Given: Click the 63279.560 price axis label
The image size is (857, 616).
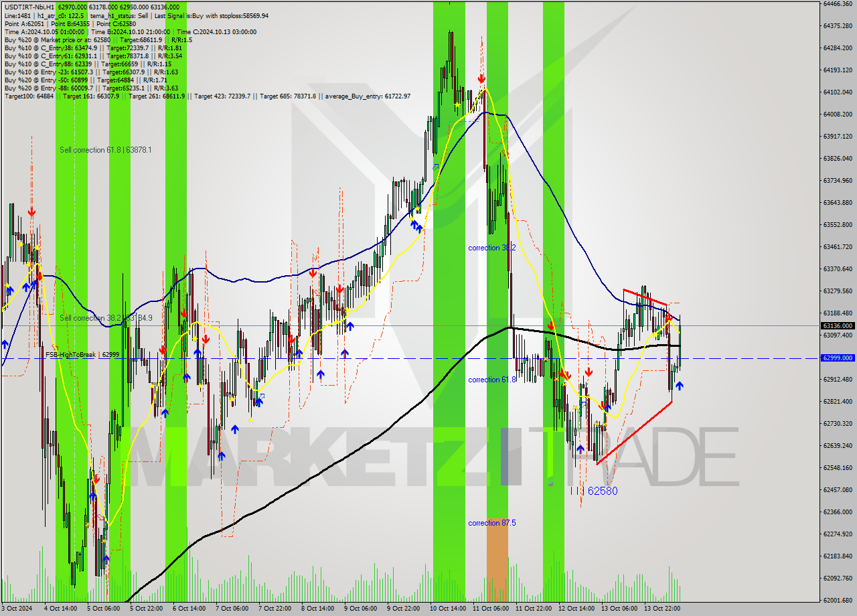Looking at the screenshot, I should (837, 291).
